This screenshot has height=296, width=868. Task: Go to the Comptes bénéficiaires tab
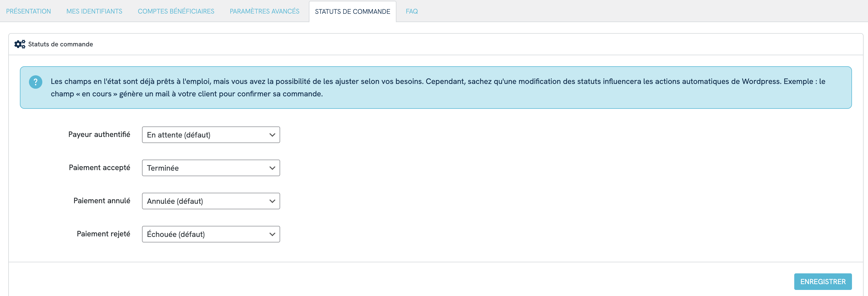click(176, 11)
